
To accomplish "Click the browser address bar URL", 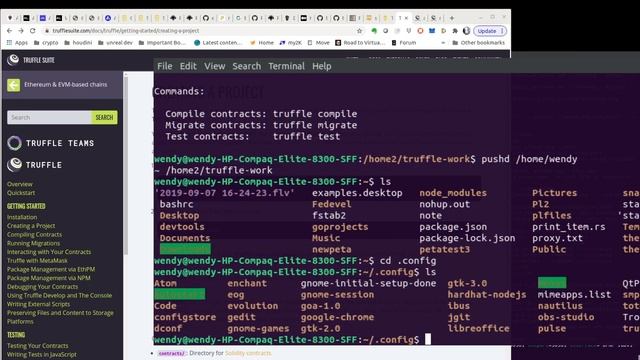I will [126, 31].
